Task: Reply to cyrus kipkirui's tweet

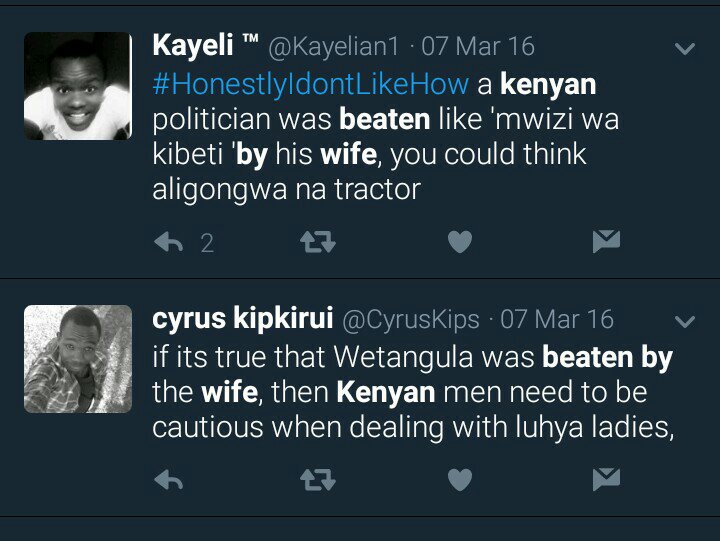Action: click(168, 481)
